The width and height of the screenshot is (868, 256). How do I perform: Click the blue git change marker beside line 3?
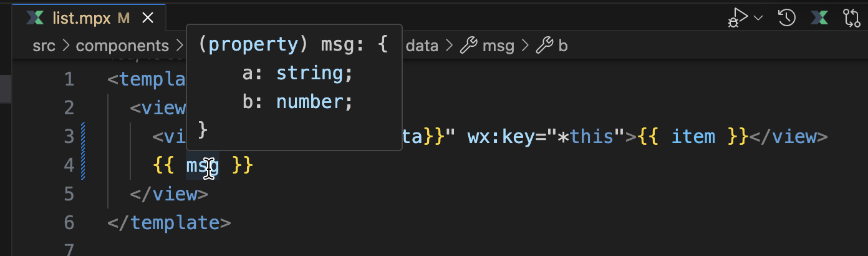[x=83, y=136]
